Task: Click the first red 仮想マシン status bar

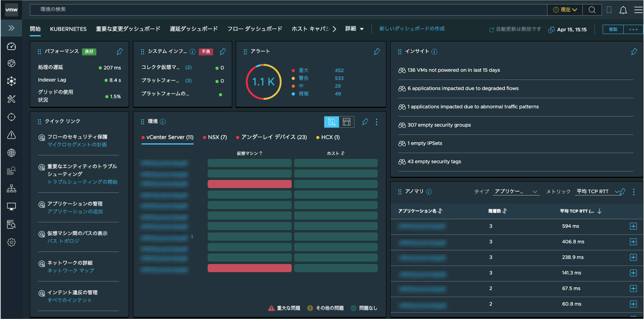Action: point(249,184)
